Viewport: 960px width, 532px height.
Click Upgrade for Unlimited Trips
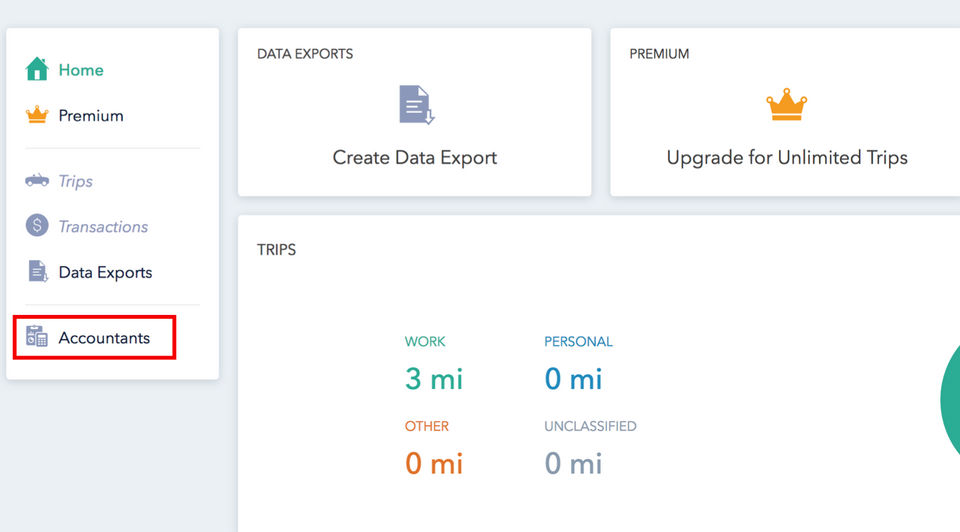(787, 157)
